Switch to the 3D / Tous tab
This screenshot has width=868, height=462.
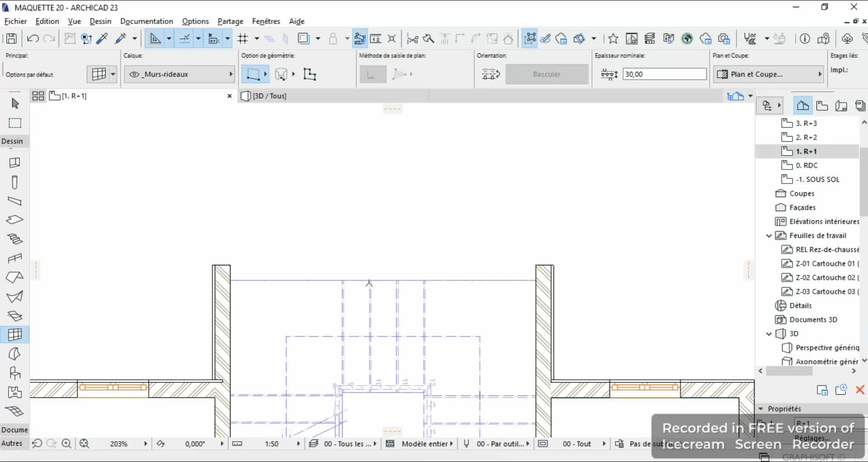click(x=269, y=96)
